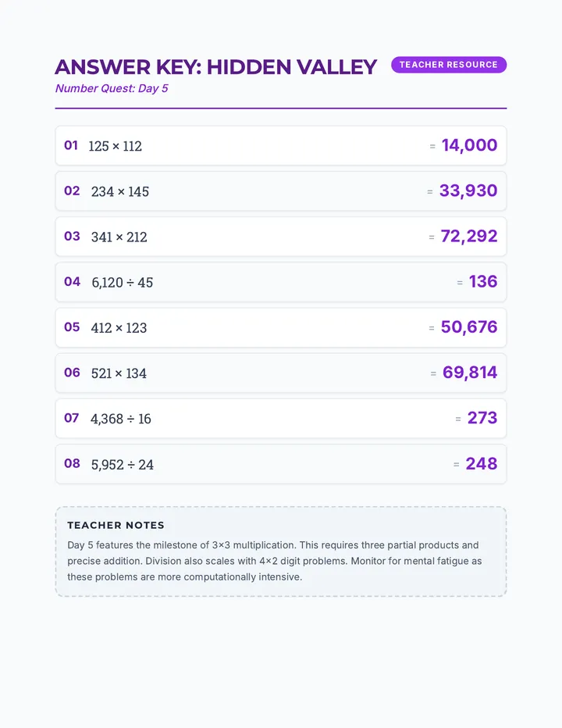
Task: Select problem 06 expression 521 × 134
Action: tap(119, 373)
